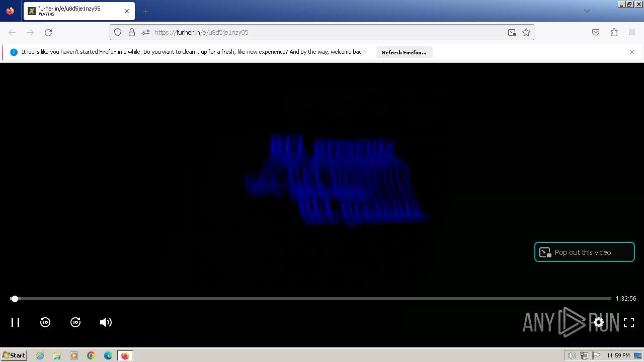Show site security lock info

point(132,32)
